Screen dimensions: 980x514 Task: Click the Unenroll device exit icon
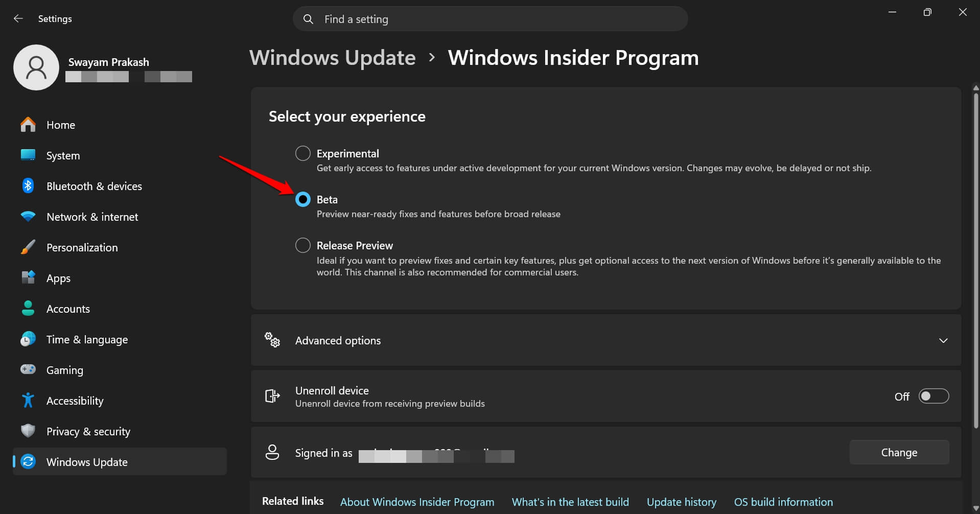point(272,396)
